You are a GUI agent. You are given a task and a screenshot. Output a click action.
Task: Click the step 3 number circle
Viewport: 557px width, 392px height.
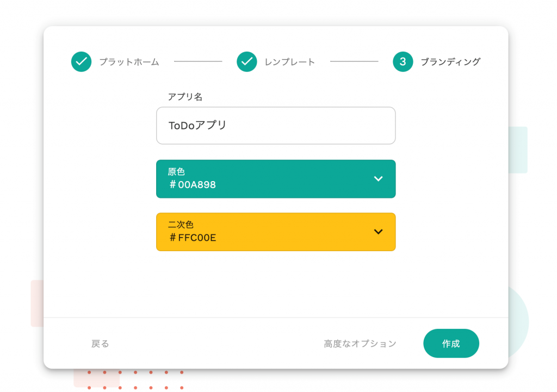point(403,62)
